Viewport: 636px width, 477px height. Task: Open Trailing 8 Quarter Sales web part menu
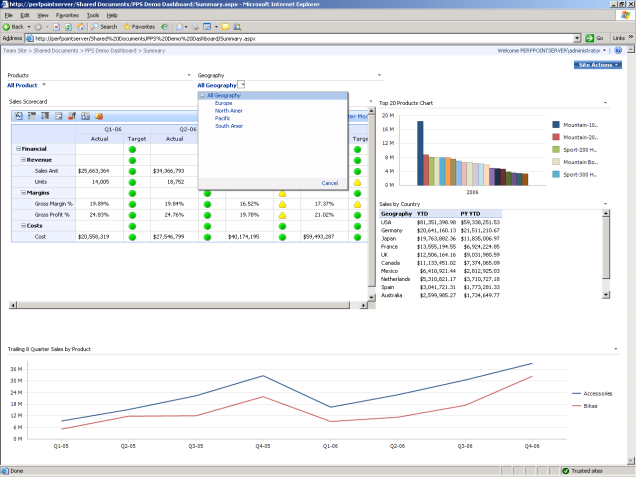pos(616,349)
